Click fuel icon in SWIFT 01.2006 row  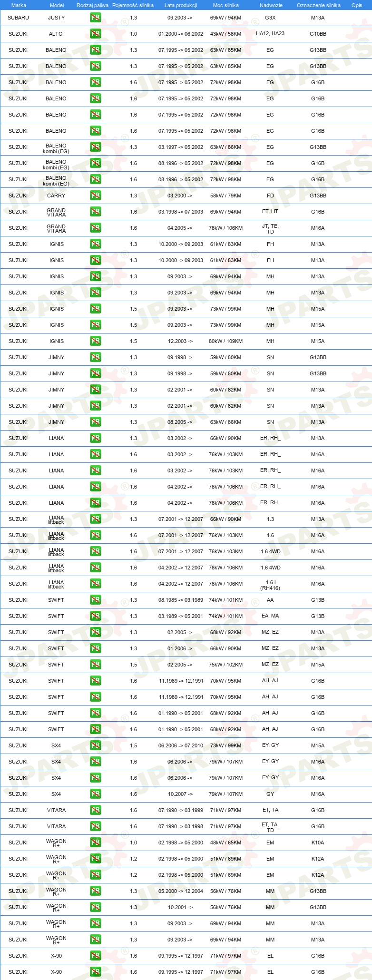tap(95, 648)
